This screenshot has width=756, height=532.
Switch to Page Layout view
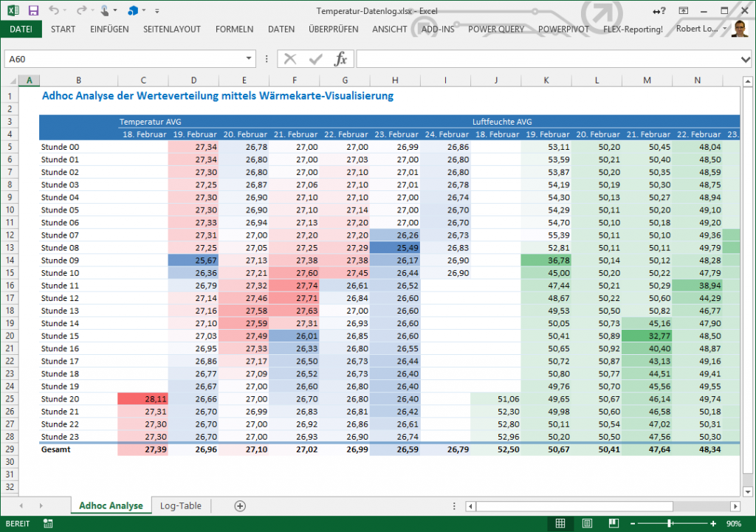pos(588,523)
